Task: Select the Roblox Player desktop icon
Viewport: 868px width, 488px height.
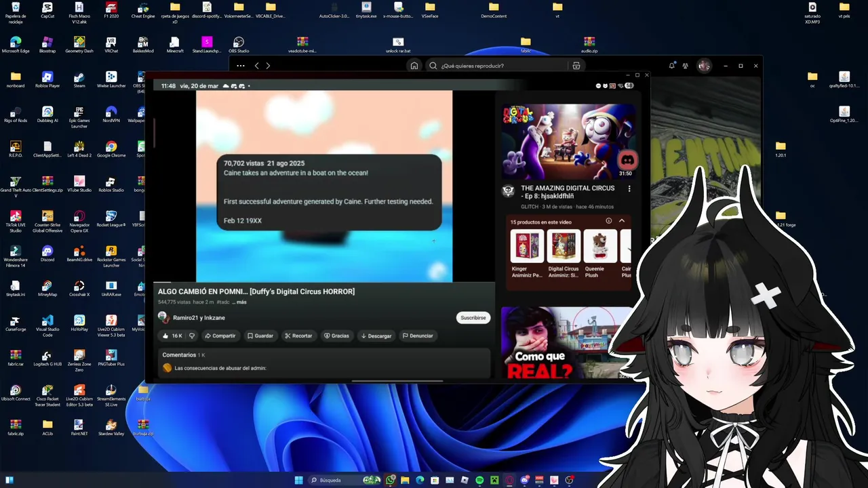Action: (x=47, y=80)
